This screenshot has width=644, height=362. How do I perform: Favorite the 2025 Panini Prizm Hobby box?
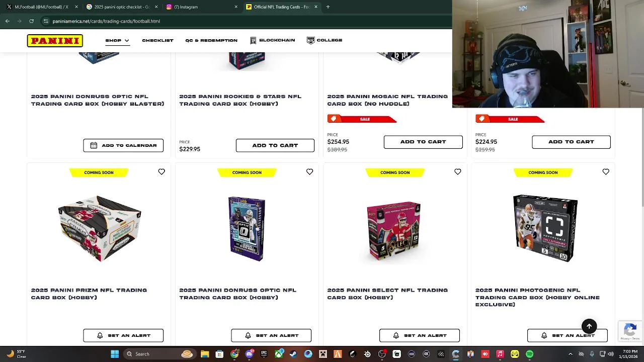tap(162, 172)
